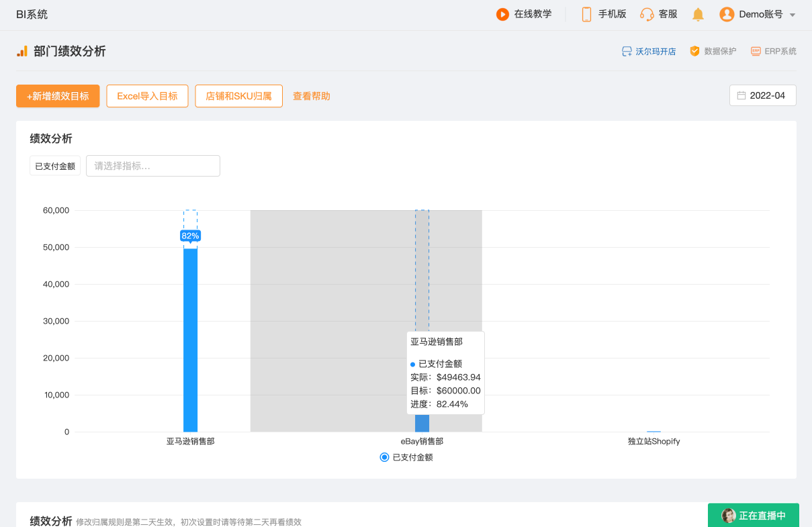Image resolution: width=812 pixels, height=527 pixels.
Task: Click the calendar icon in date picker
Action: 741,96
